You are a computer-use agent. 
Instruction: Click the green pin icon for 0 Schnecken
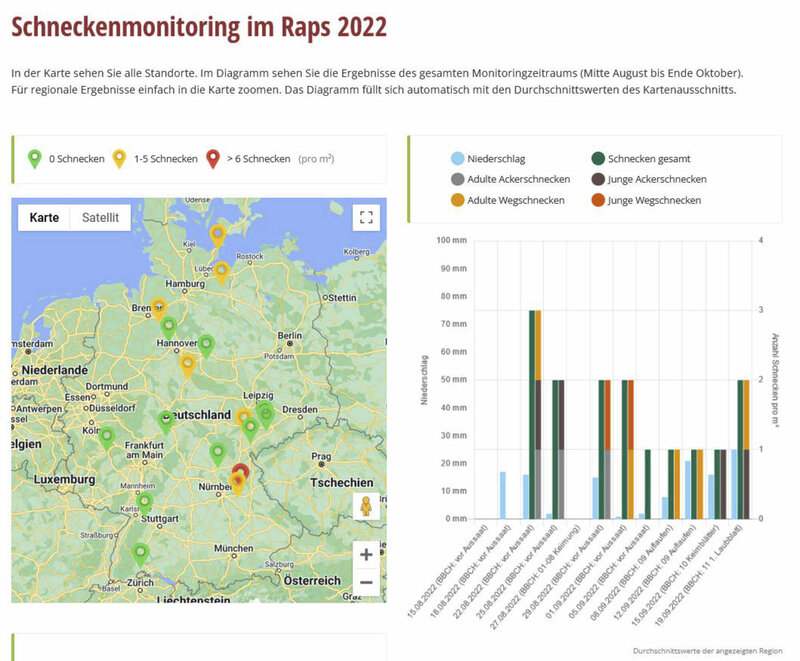34,159
